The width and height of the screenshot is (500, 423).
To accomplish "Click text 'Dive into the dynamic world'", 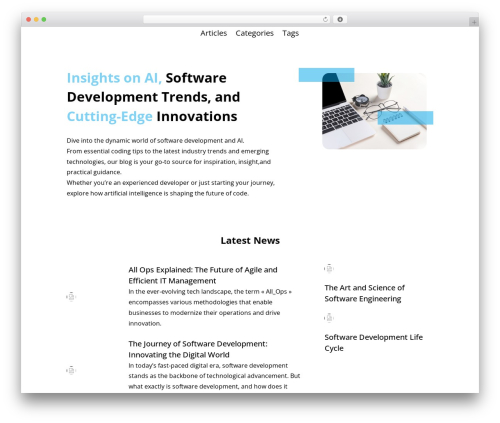I will click(x=155, y=140).
